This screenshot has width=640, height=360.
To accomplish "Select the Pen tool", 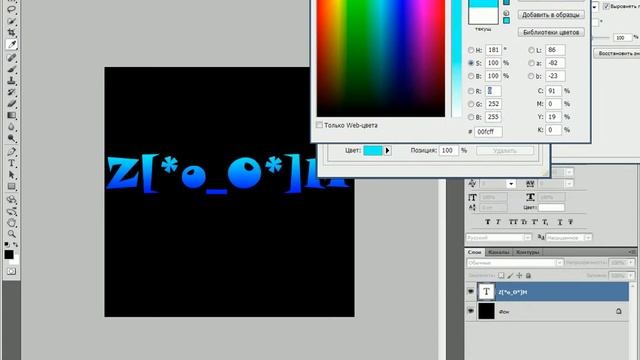I will coord(11,151).
